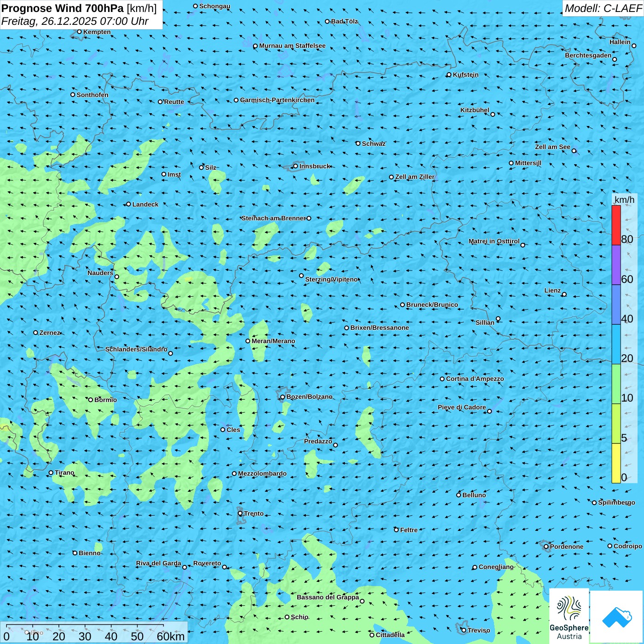Select the green 10-20 km/h legend color

[616, 384]
